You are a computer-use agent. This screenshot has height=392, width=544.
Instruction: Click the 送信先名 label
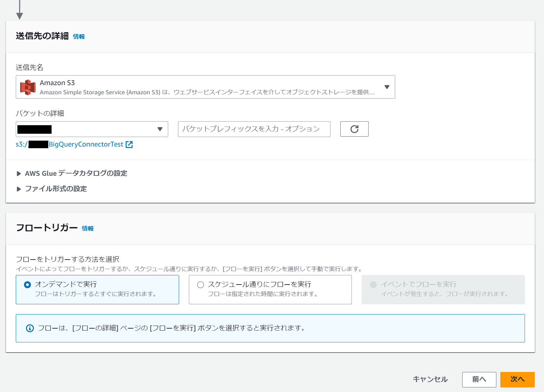tap(30, 68)
